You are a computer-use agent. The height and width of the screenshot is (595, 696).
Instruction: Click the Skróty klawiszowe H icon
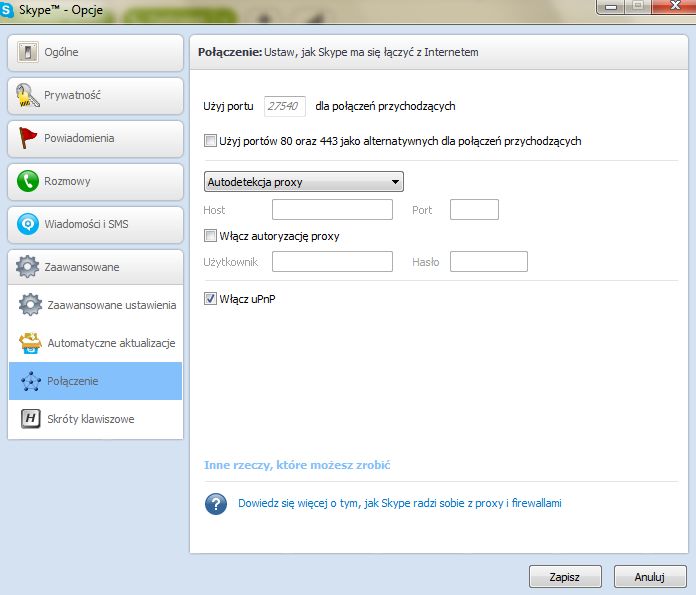(x=31, y=418)
